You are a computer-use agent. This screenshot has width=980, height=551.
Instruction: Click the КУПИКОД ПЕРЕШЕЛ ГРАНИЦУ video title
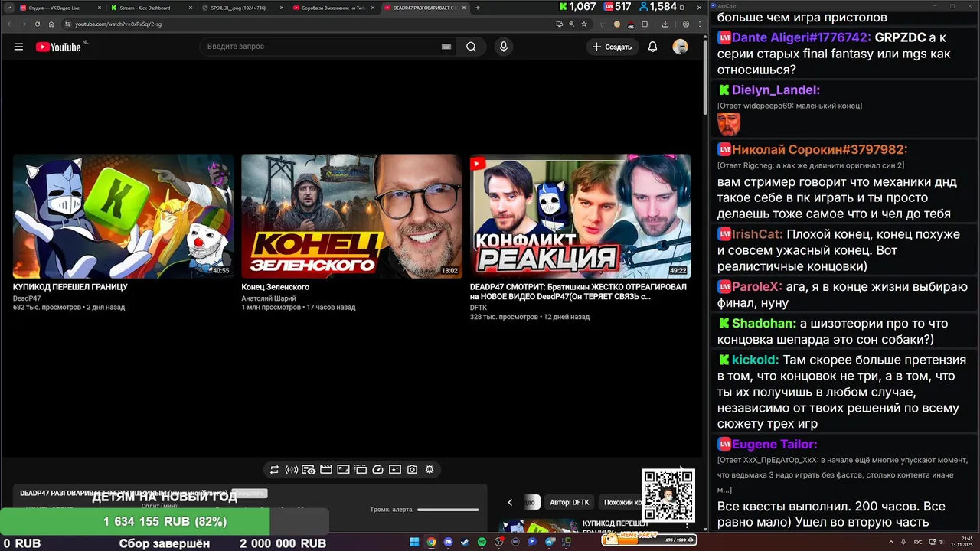point(70,287)
